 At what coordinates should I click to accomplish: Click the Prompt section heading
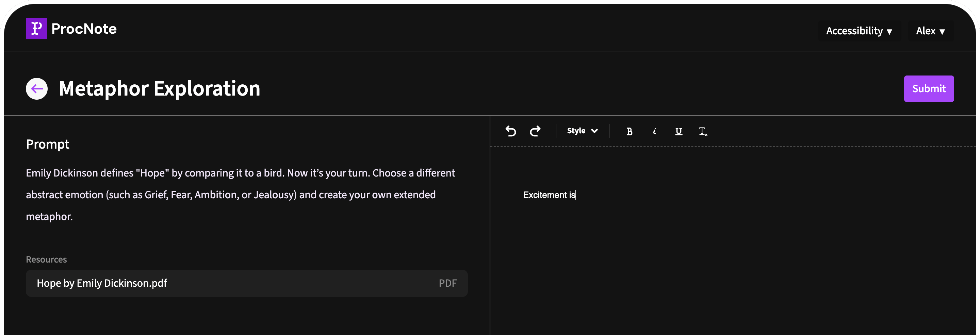[x=47, y=144]
